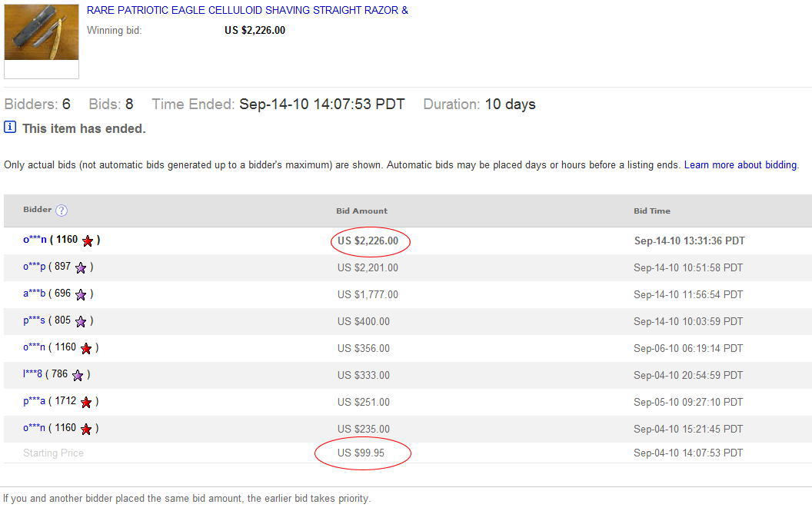Viewport: 812px width, 511px height.
Task: Open bidder a***b's profile link
Action: [35, 294]
